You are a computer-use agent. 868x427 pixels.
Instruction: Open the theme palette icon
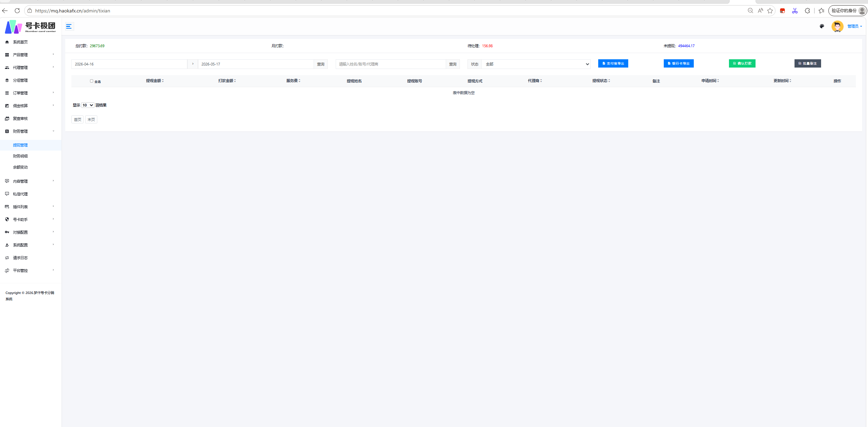point(822,26)
